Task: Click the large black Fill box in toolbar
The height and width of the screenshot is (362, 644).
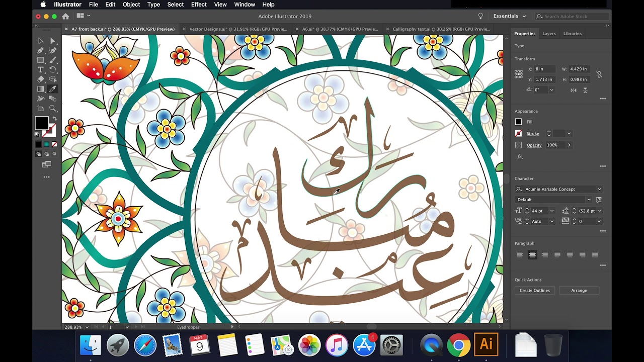Action: click(42, 123)
